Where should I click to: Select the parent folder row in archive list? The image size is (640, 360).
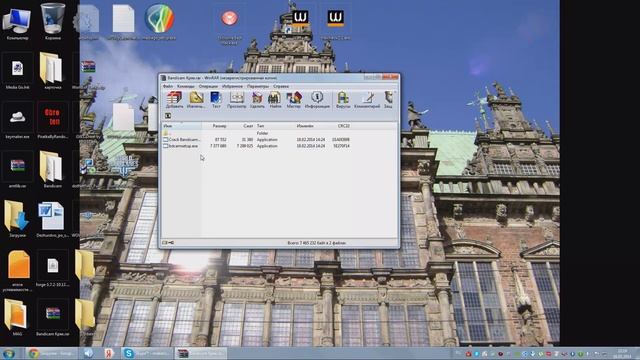pos(257,133)
